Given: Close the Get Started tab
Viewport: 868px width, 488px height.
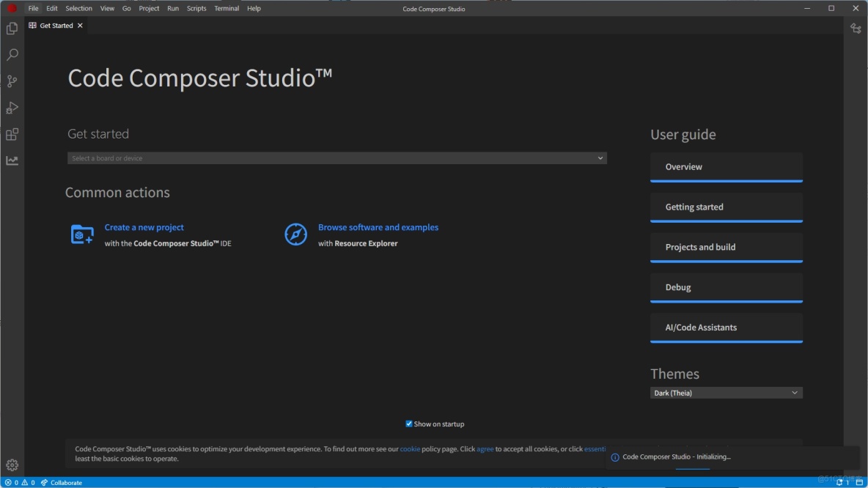Looking at the screenshot, I should [x=80, y=26].
